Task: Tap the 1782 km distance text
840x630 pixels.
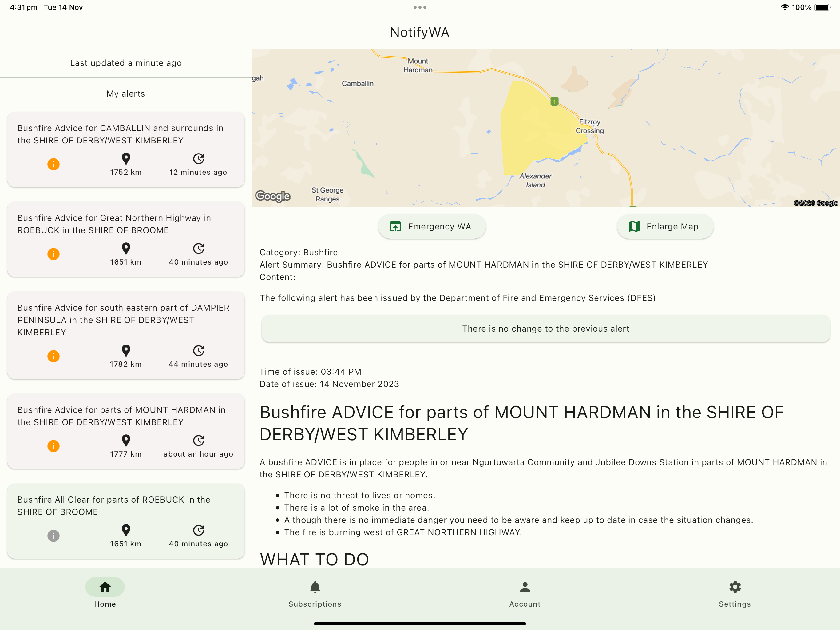Action: point(126,364)
